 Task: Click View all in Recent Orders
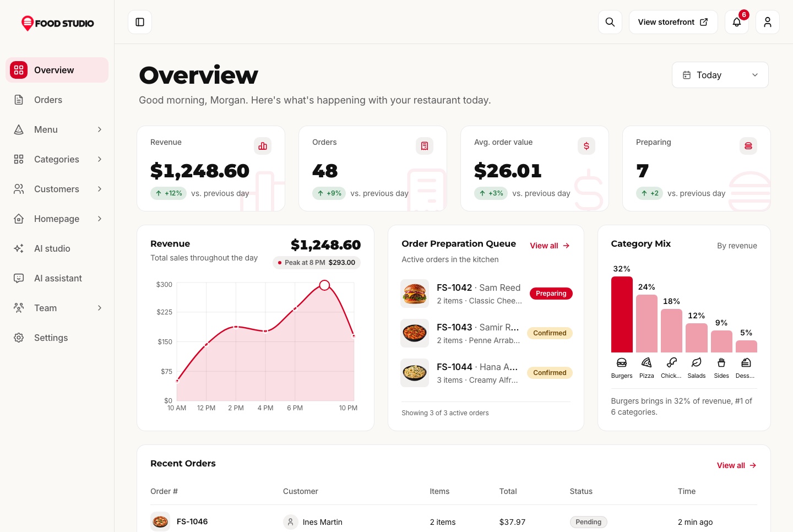coord(737,465)
